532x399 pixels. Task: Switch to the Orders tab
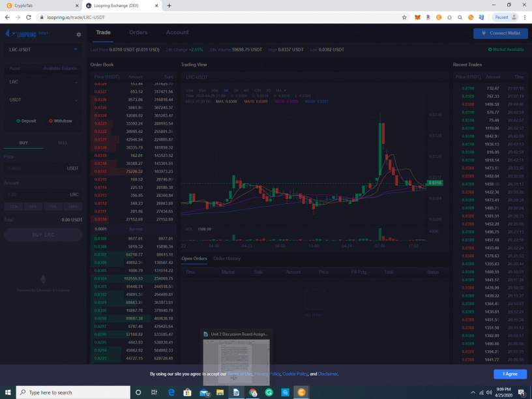[138, 33]
